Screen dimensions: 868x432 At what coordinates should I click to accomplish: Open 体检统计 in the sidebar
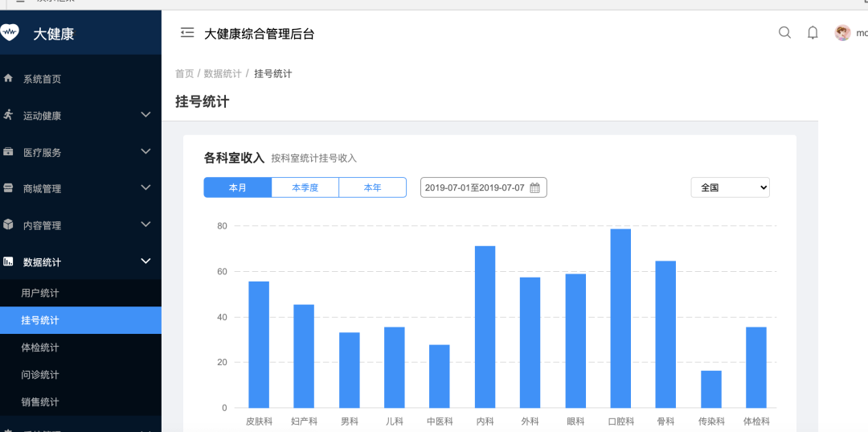[x=40, y=348]
